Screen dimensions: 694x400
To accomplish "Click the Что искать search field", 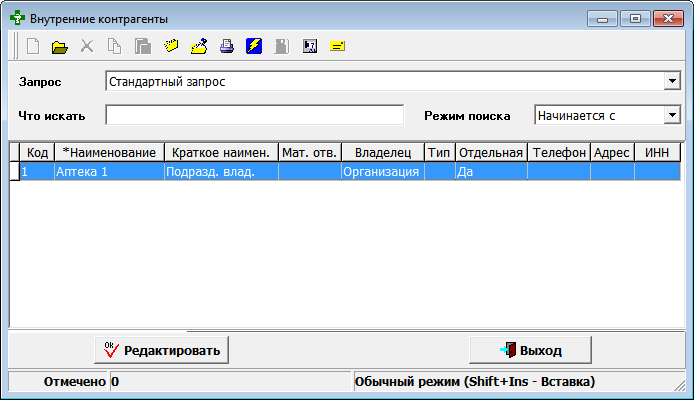I will (x=254, y=115).
